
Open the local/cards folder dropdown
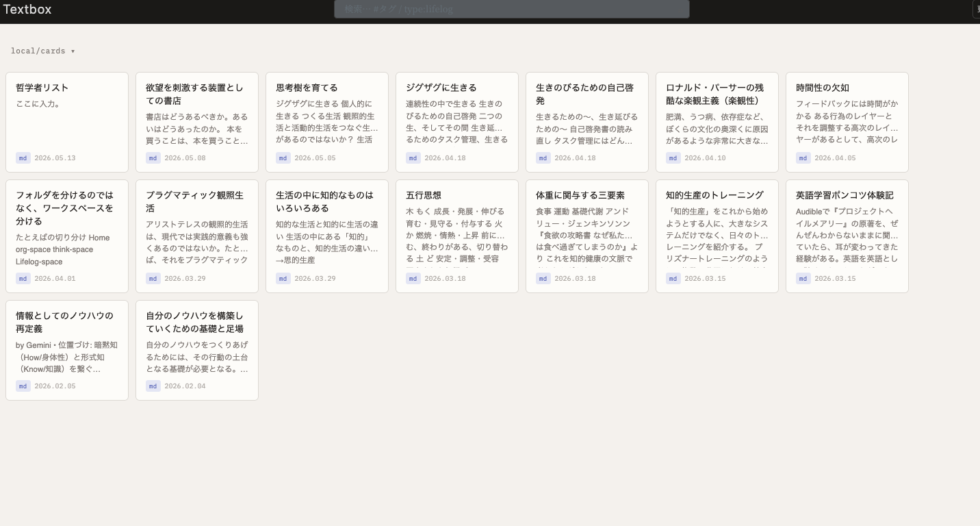click(42, 51)
